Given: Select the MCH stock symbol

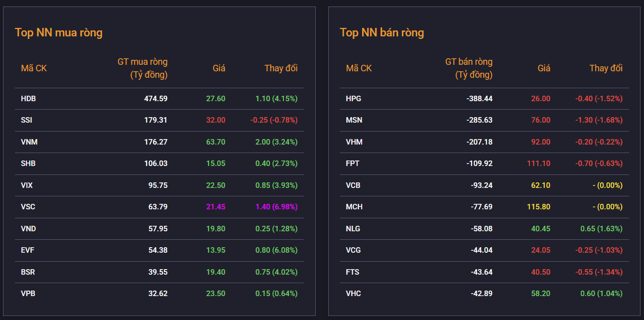Looking at the screenshot, I should click(354, 207).
